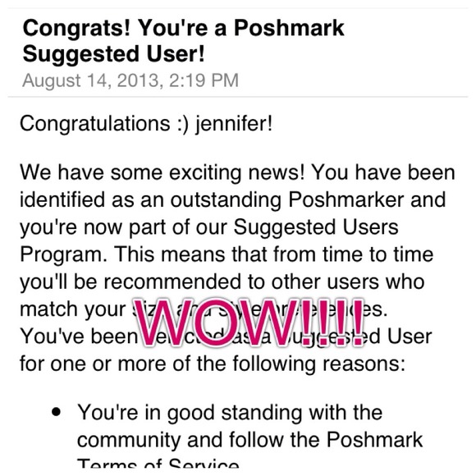Select the 'Suggested User!' heading text
The image size is (476, 476).
(114, 54)
